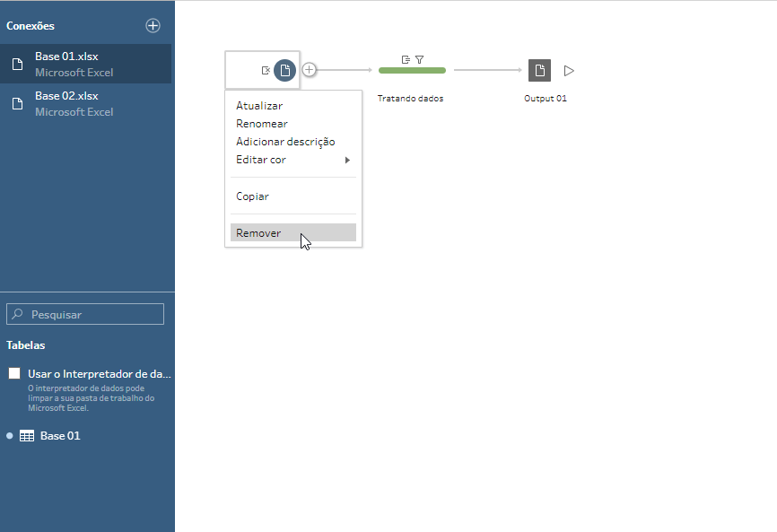Choose Remover from the context menu

[258, 233]
